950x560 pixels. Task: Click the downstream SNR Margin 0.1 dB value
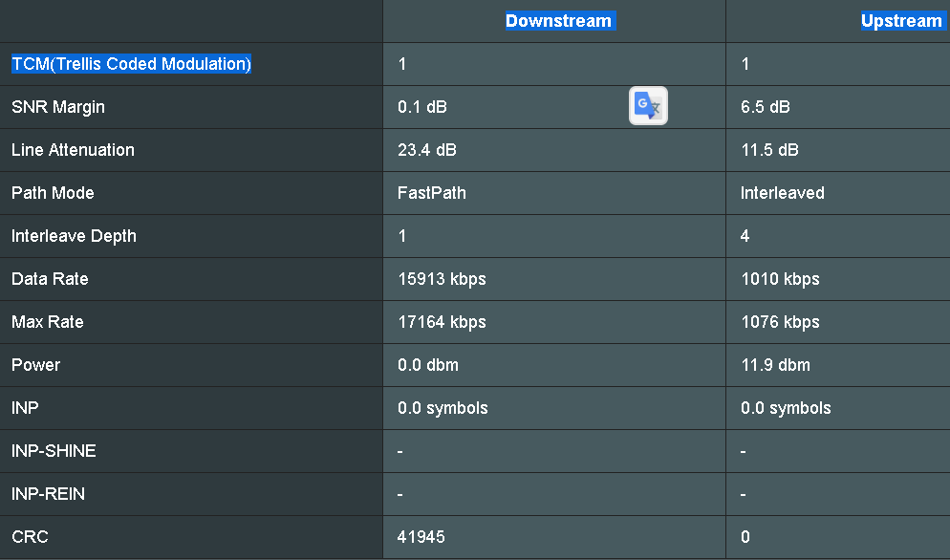[421, 107]
